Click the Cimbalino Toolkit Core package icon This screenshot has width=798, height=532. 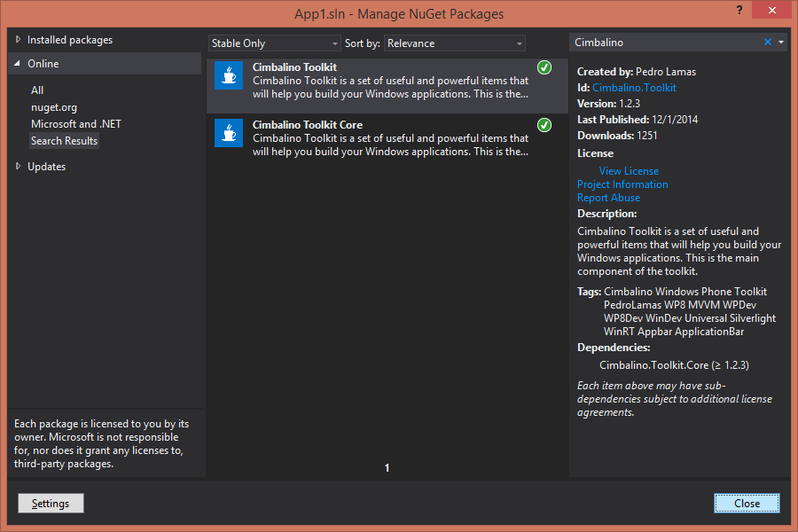click(229, 133)
